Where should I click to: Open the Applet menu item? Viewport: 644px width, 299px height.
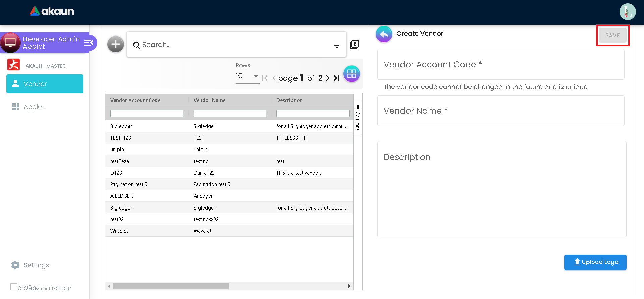34,107
